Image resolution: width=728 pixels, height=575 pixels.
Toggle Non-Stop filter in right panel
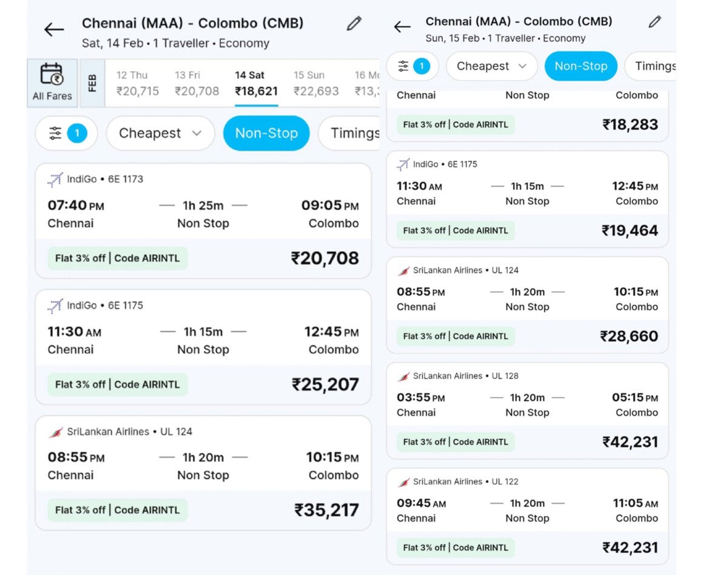click(581, 66)
